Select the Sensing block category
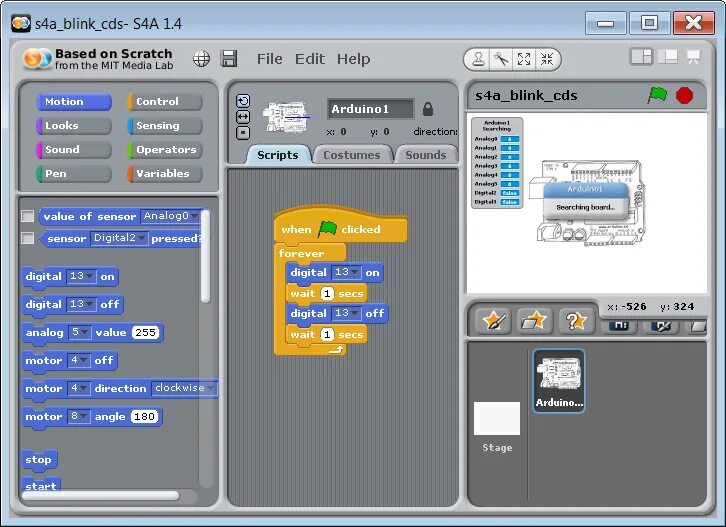The width and height of the screenshot is (726, 527). (x=165, y=125)
